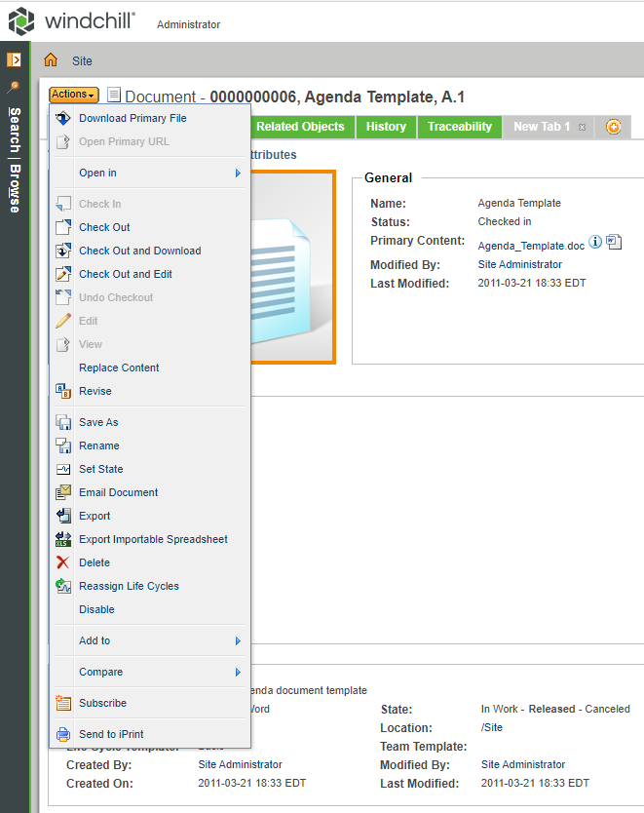Screen dimensions: 644x813
Task: Close New Tab 1
Action: (x=582, y=128)
